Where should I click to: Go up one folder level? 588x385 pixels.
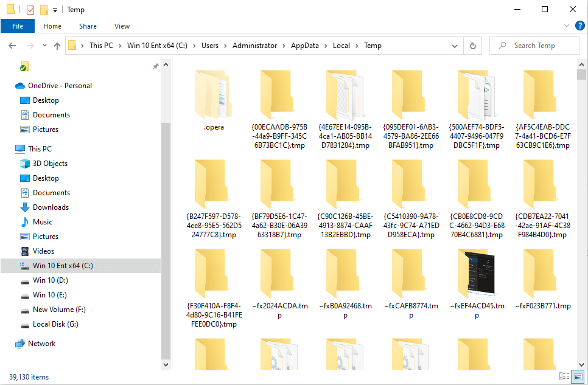point(57,46)
